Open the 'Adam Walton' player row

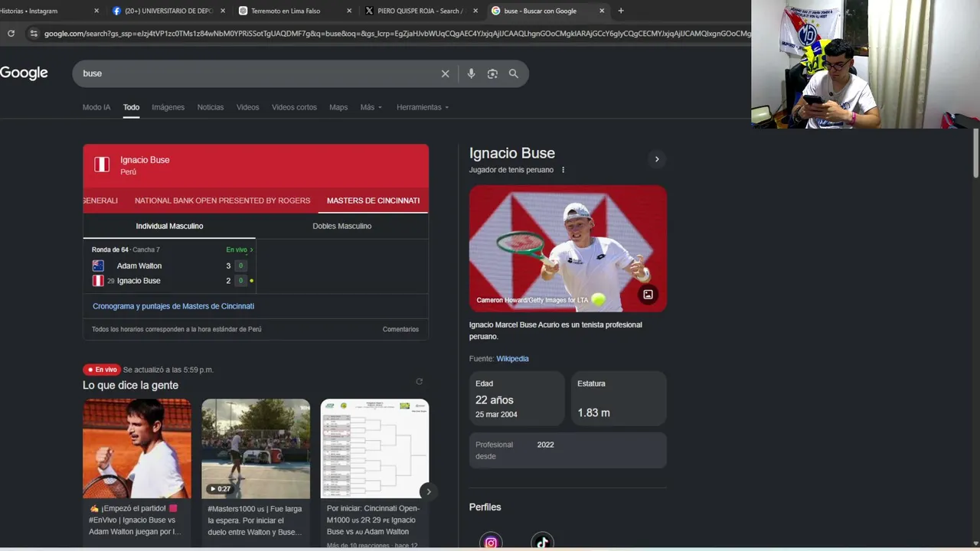pos(168,266)
